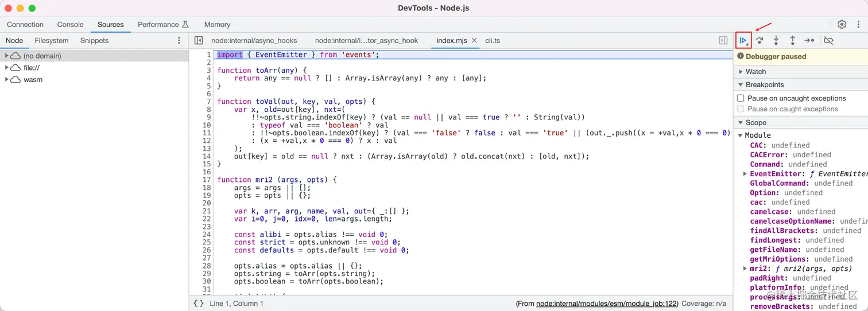The width and height of the screenshot is (868, 311).
Task: Click line number 17 in gutter
Action: pyautogui.click(x=207, y=180)
